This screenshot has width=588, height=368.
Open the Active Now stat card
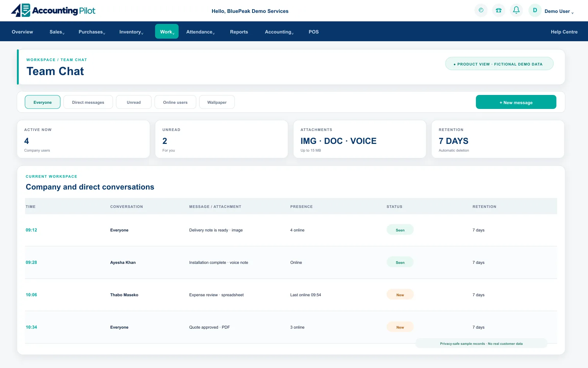(83, 139)
